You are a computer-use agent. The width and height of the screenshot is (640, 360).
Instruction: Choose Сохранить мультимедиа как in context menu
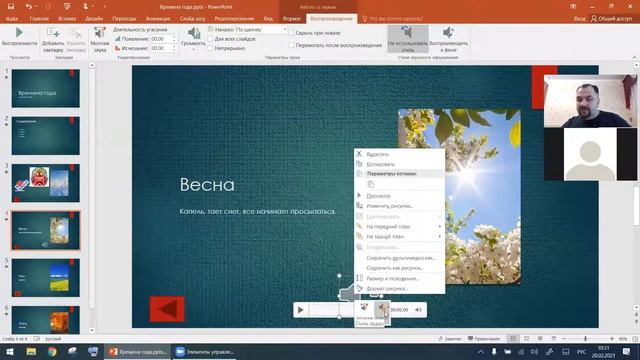tap(400, 258)
